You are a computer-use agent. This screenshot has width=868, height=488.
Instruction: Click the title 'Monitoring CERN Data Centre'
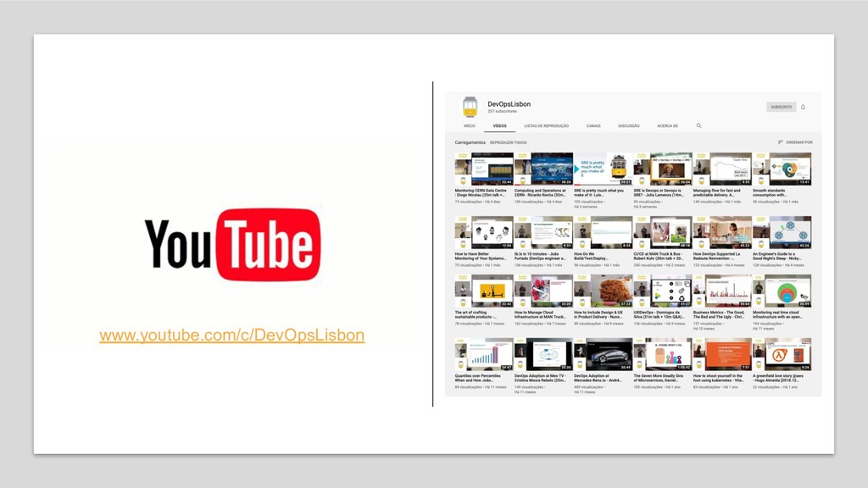coord(481,192)
